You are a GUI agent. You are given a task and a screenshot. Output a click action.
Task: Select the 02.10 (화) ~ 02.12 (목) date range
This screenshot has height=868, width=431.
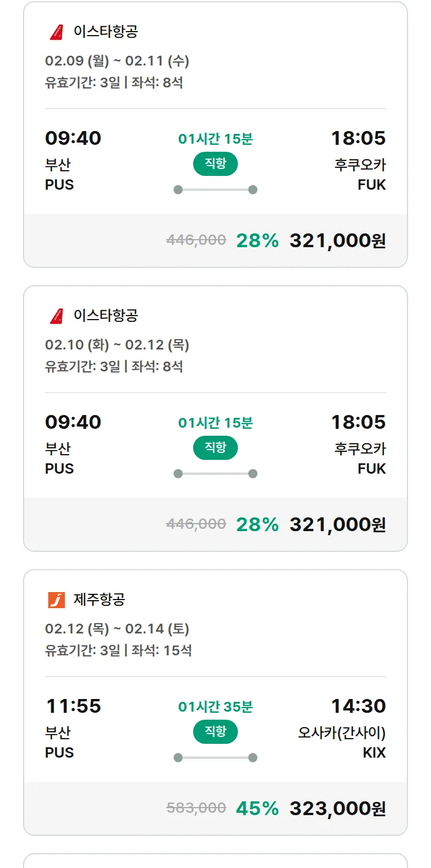[117, 345]
